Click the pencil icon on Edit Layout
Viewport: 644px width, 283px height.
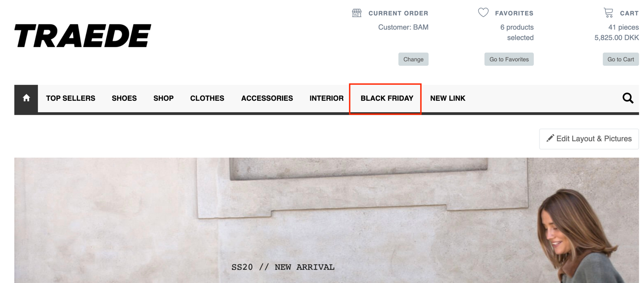[550, 138]
